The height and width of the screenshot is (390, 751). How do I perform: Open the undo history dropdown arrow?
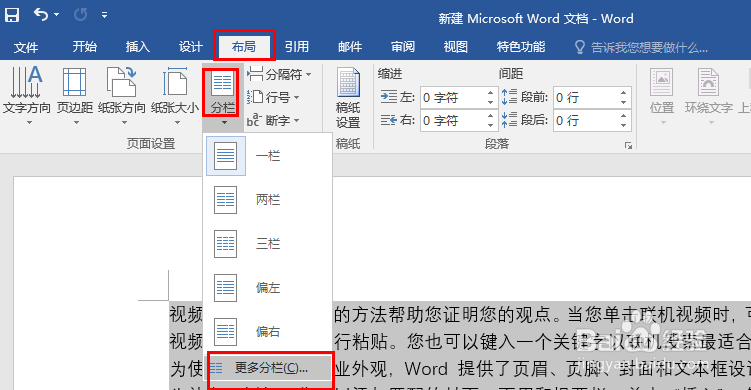pyautogui.click(x=57, y=15)
